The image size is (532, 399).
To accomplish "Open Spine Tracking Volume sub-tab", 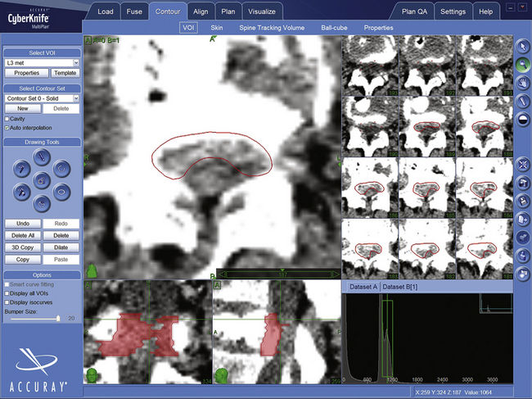I will point(271,28).
